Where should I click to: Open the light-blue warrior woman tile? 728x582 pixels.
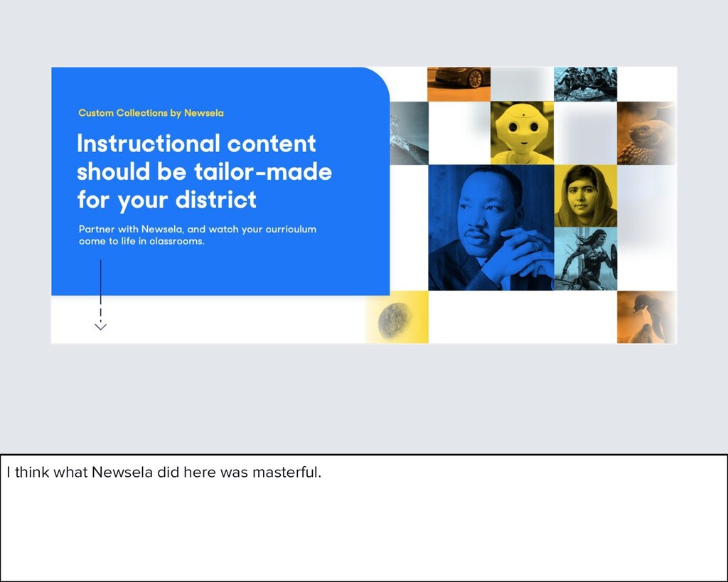pyautogui.click(x=586, y=259)
